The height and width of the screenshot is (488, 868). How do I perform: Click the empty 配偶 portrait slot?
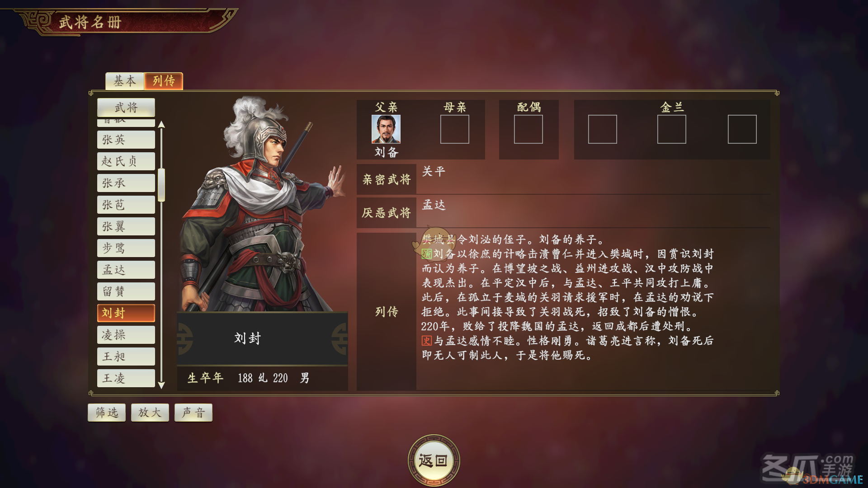coord(528,129)
